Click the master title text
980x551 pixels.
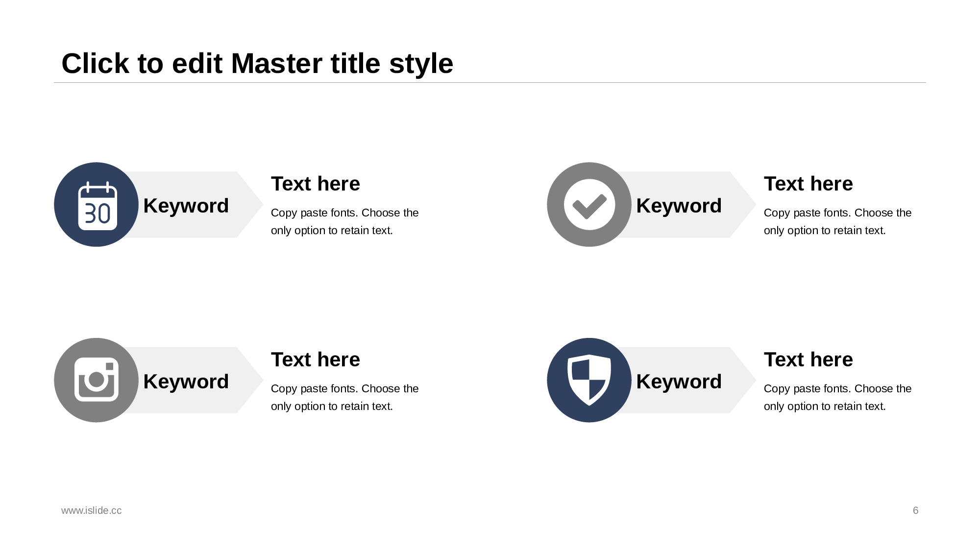257,64
